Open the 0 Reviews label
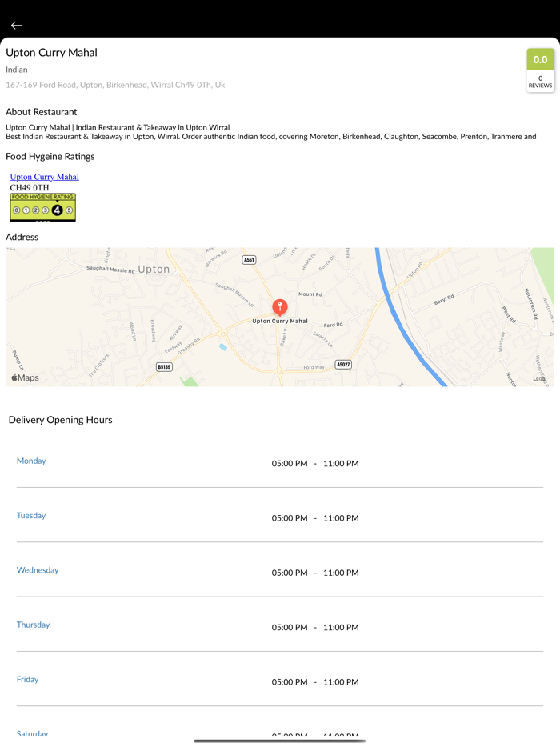560x747 pixels. [540, 82]
